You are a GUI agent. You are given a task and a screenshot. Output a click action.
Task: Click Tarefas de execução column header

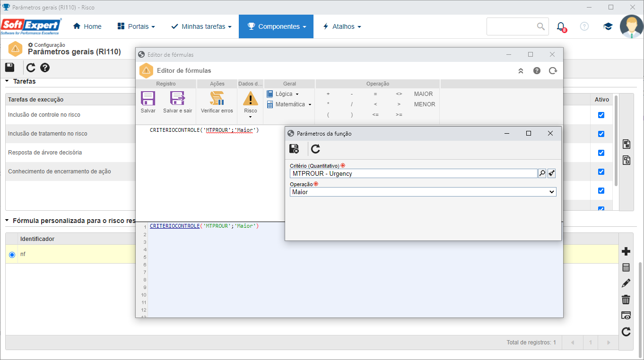click(x=36, y=100)
